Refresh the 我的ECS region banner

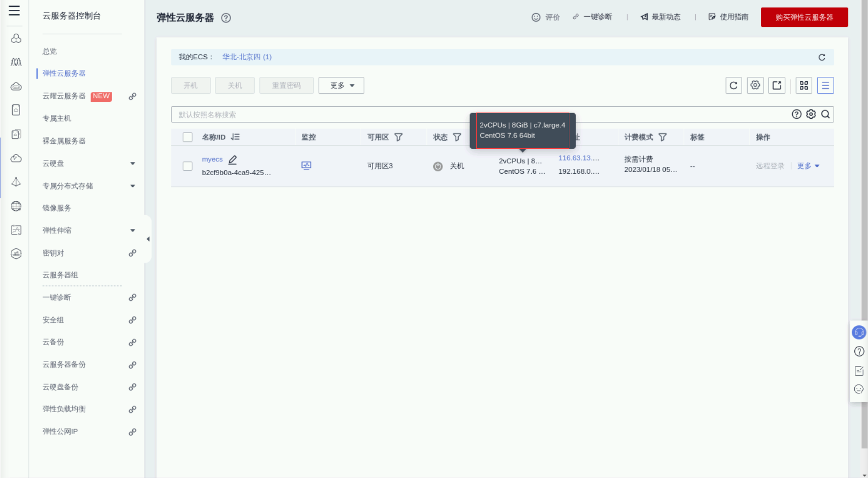822,57
